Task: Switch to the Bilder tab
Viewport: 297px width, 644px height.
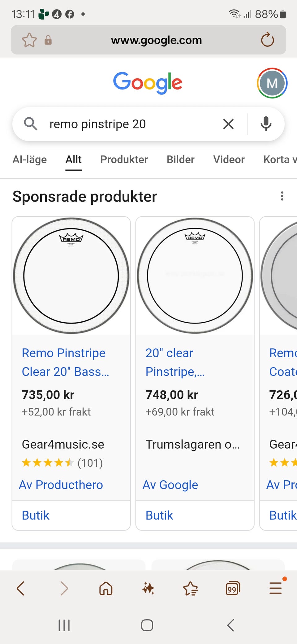Action: point(180,159)
